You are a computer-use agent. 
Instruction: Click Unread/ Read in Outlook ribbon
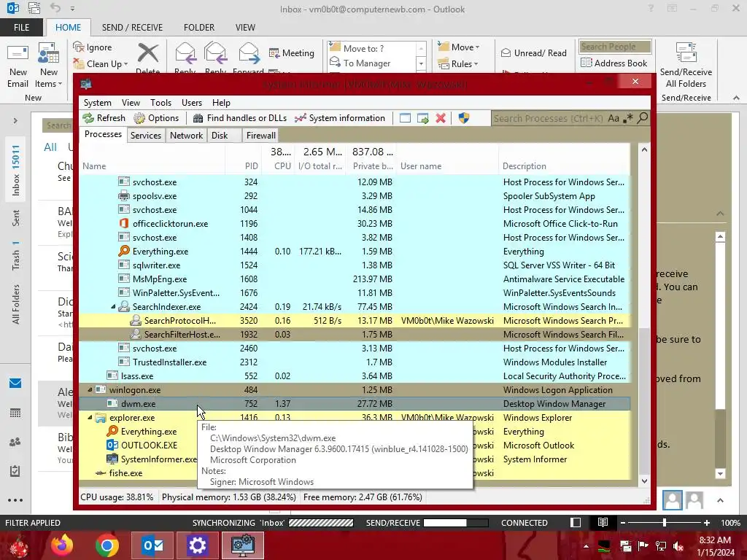click(x=533, y=52)
